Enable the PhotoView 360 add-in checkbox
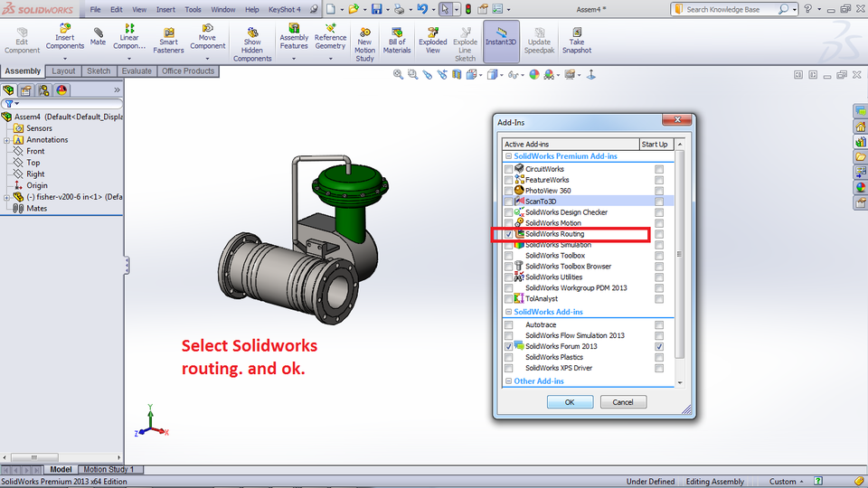The width and height of the screenshot is (868, 488). (509, 191)
